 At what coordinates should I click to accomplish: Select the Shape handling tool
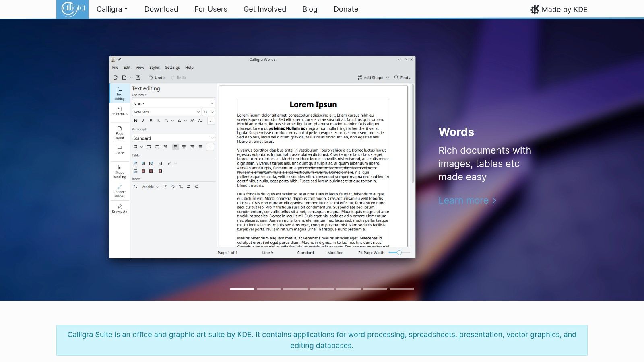(120, 172)
